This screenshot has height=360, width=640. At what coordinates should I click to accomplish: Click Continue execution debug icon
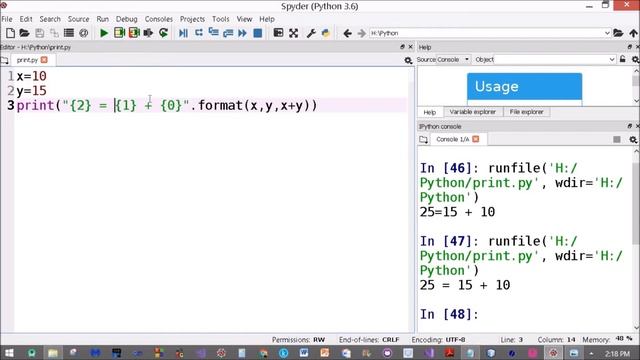point(242,33)
